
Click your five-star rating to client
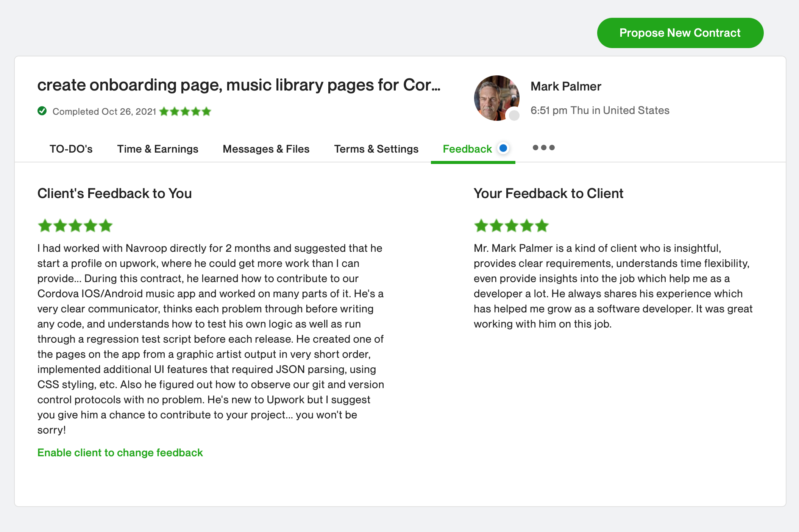[x=511, y=226]
